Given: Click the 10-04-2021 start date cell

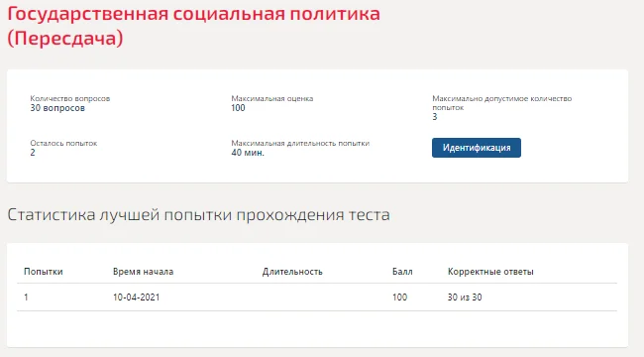Looking at the screenshot, I should pos(137,297).
